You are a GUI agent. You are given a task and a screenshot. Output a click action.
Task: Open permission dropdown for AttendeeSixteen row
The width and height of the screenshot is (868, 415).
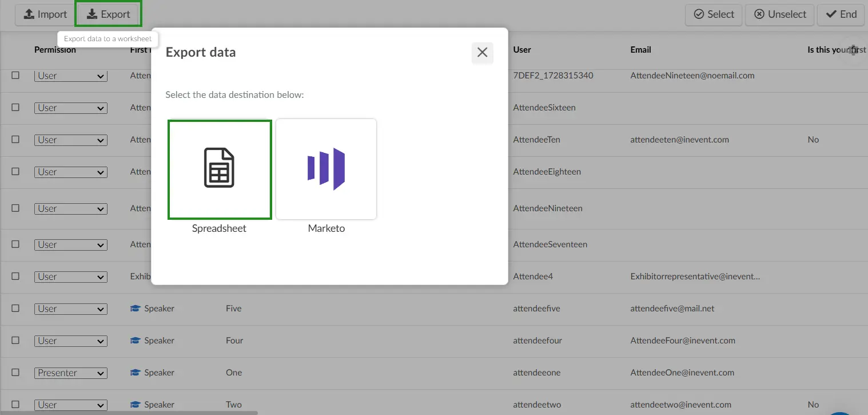[71, 108]
